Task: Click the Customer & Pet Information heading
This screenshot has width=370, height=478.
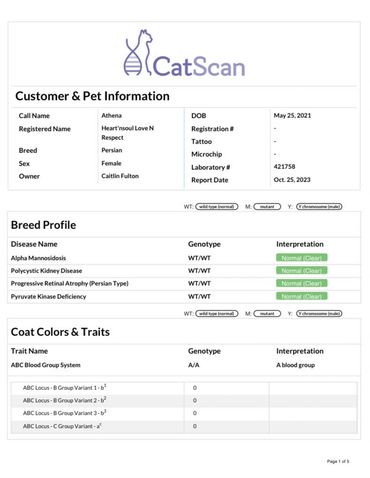Action: pos(92,96)
